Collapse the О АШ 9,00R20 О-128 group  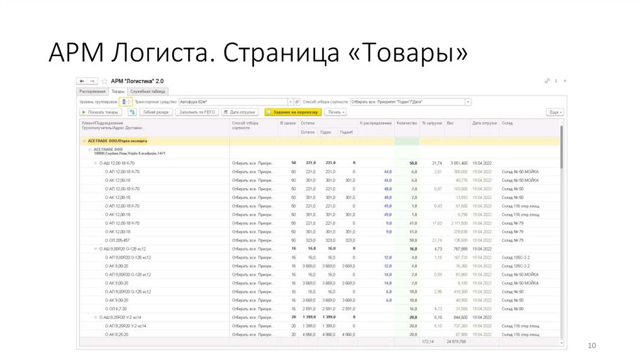point(96,249)
